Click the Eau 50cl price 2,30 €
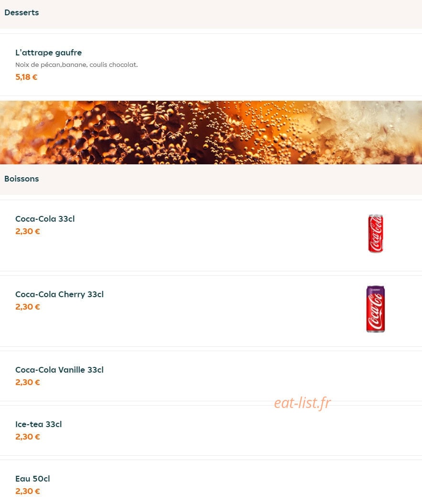422x504 pixels. click(28, 492)
